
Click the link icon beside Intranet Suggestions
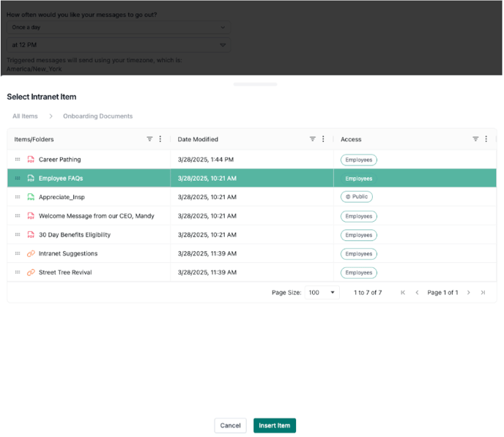(31, 254)
